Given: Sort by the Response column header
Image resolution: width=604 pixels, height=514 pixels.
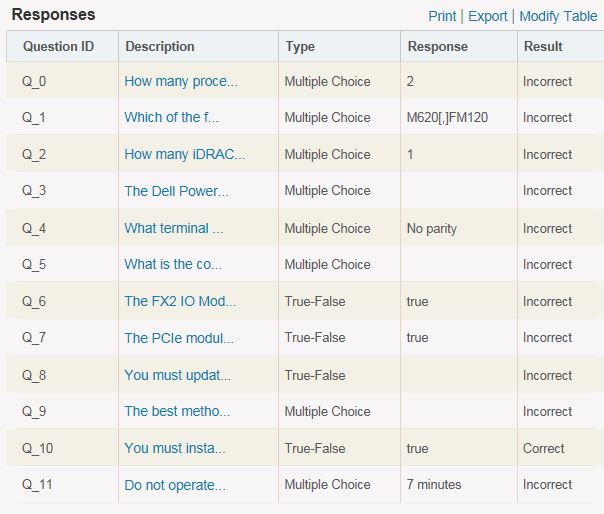Looking at the screenshot, I should tap(437, 46).
